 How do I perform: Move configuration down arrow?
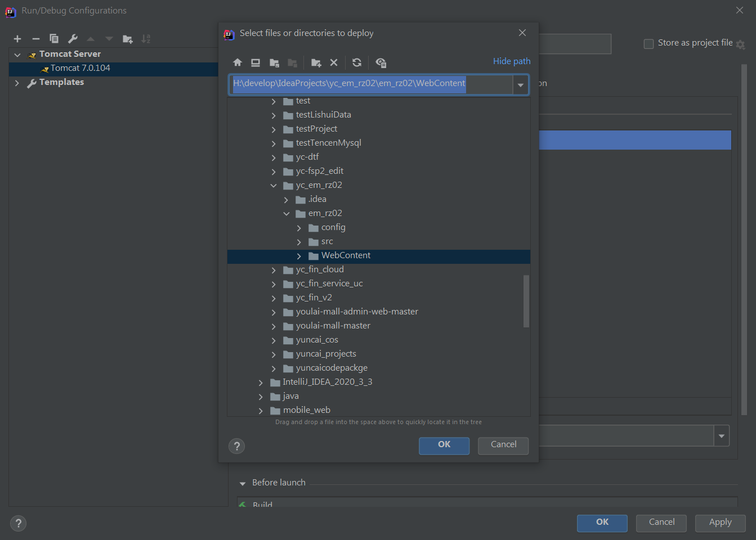109,39
